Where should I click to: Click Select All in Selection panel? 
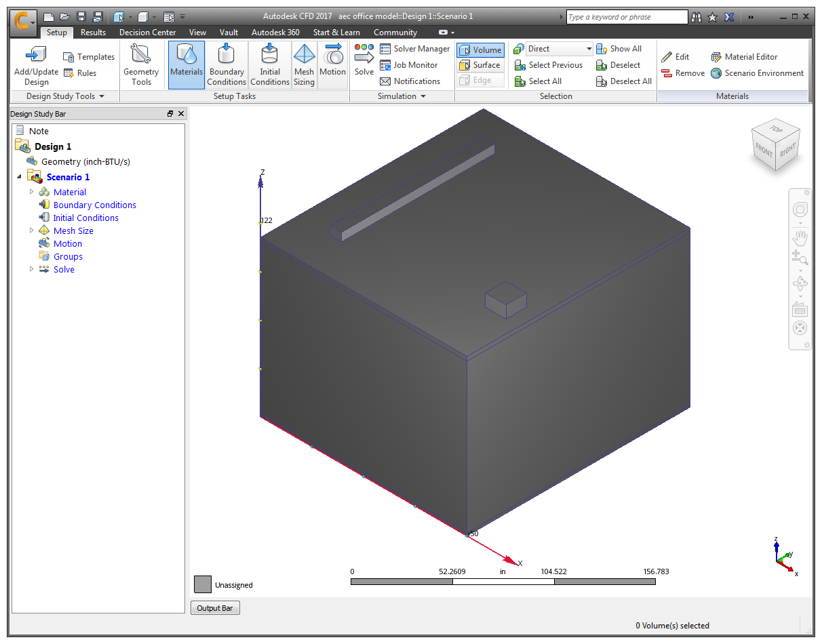coord(539,81)
